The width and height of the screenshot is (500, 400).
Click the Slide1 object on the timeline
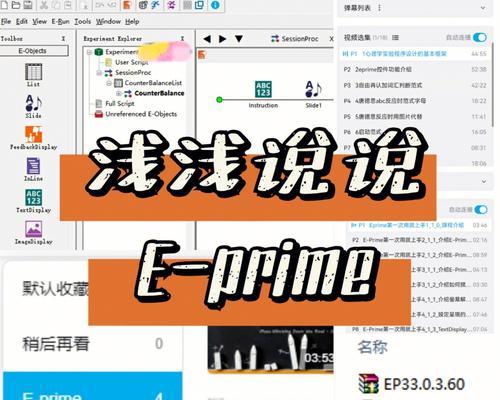313,94
